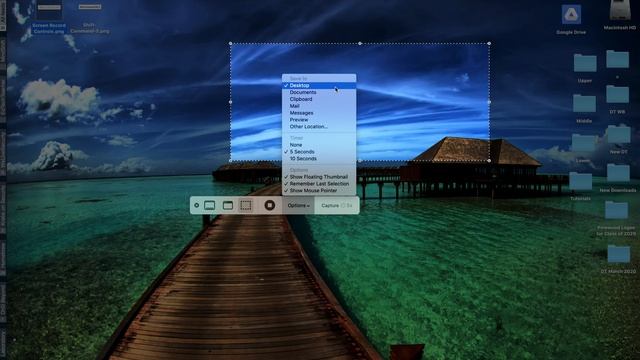Screen dimensions: 640x360
Task: Select the Middle folder on desktop
Action: coord(584,103)
